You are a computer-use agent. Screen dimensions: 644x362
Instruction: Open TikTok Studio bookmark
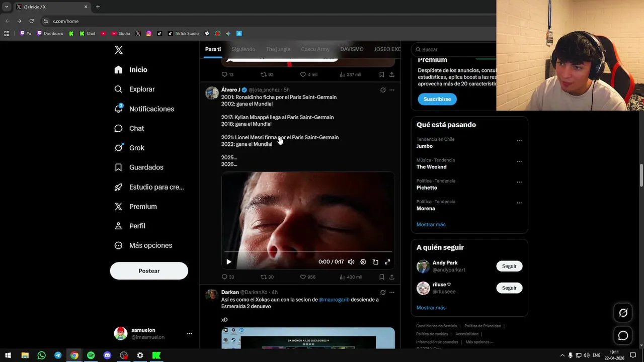tap(184, 34)
